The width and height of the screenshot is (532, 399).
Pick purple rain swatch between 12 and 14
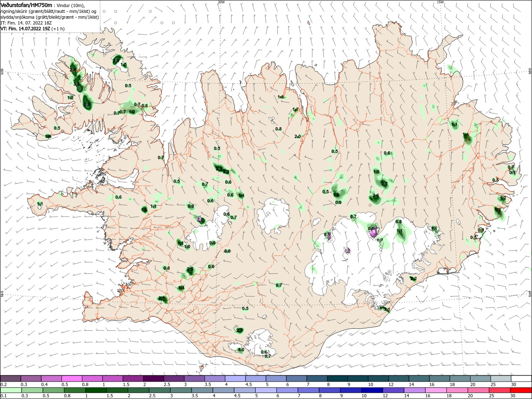[x=393, y=390]
